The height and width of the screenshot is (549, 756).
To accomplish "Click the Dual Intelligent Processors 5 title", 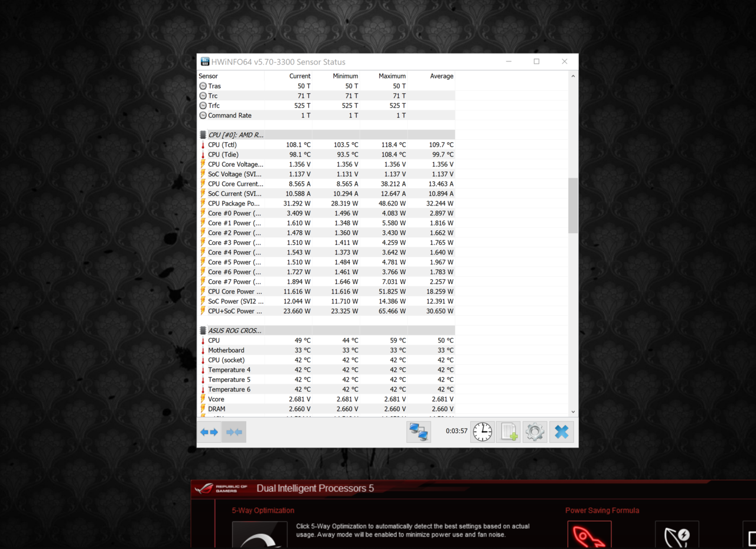I will 315,489.
